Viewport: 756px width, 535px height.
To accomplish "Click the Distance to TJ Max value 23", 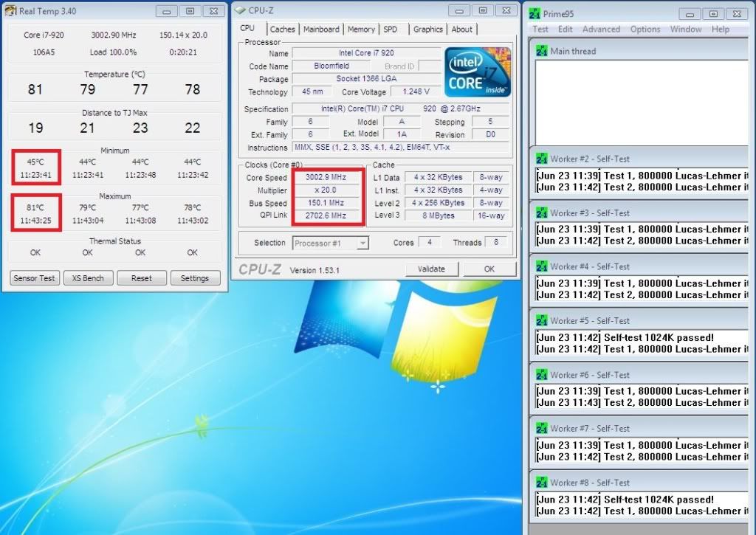I will click(x=140, y=128).
